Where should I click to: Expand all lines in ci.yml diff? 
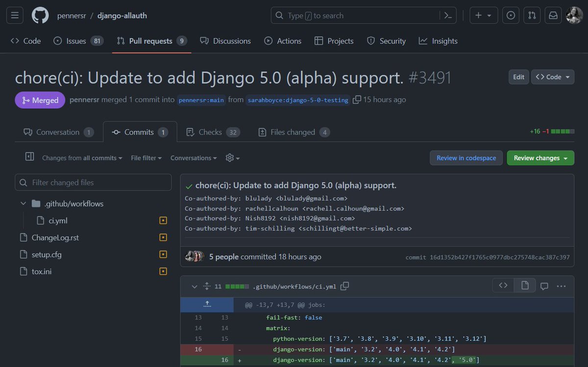coord(207,286)
